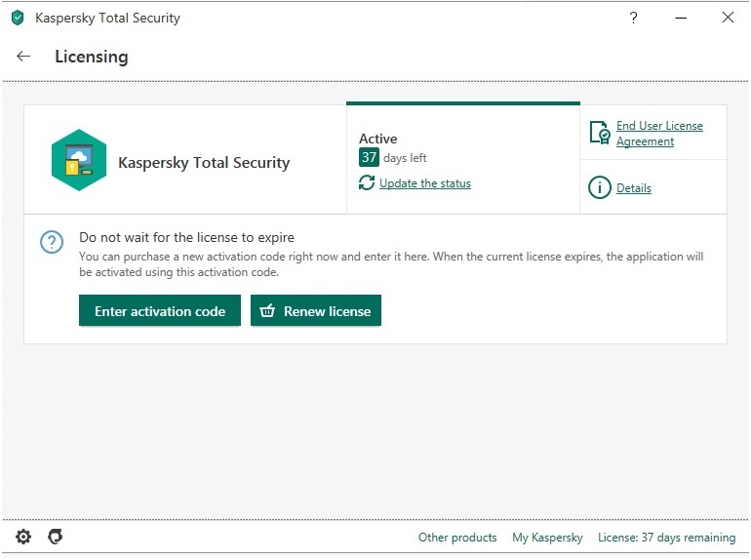Click License: 37 days remaining in footer
This screenshot has width=751, height=560.
click(666, 538)
